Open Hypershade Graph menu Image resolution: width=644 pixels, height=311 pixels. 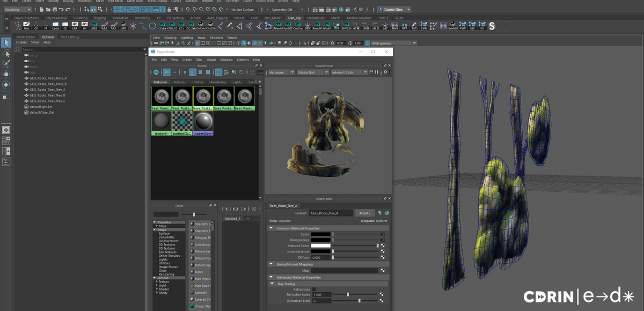[x=211, y=60]
